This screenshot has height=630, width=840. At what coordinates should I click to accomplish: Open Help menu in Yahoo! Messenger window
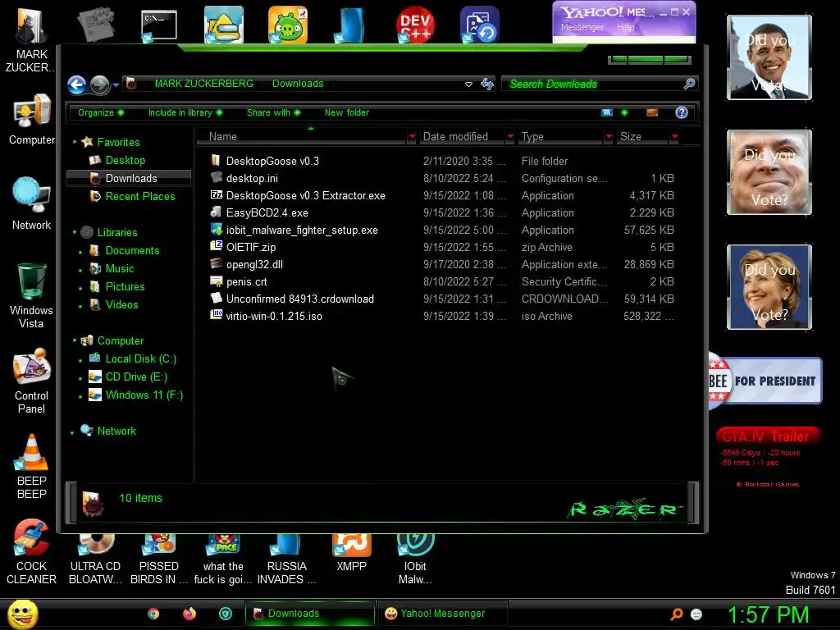(x=625, y=27)
